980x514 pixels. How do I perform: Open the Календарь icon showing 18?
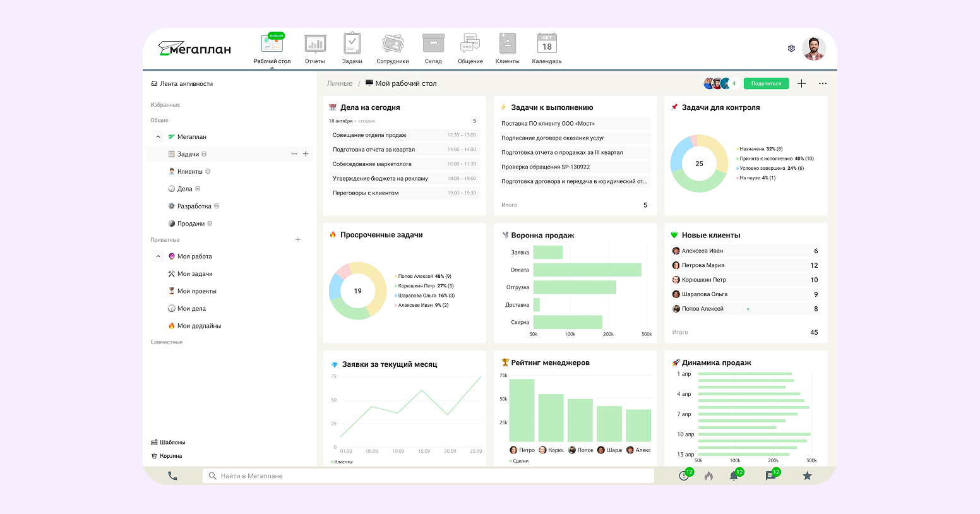[x=546, y=43]
